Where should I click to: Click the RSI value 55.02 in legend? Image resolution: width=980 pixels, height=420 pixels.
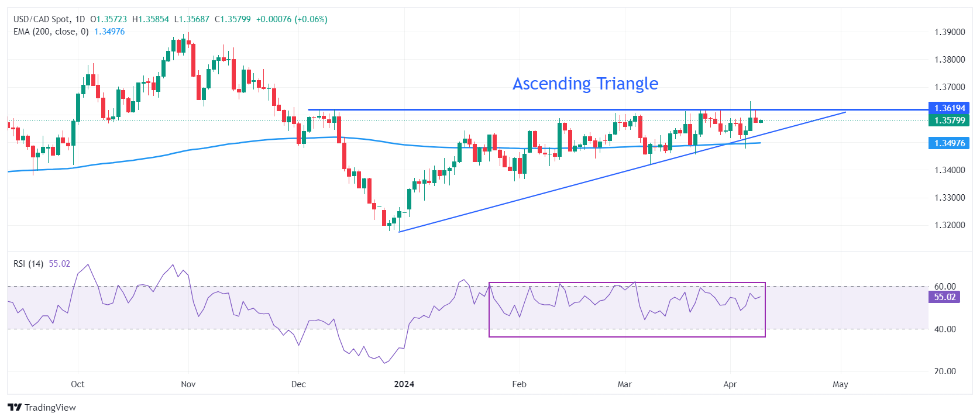59,264
